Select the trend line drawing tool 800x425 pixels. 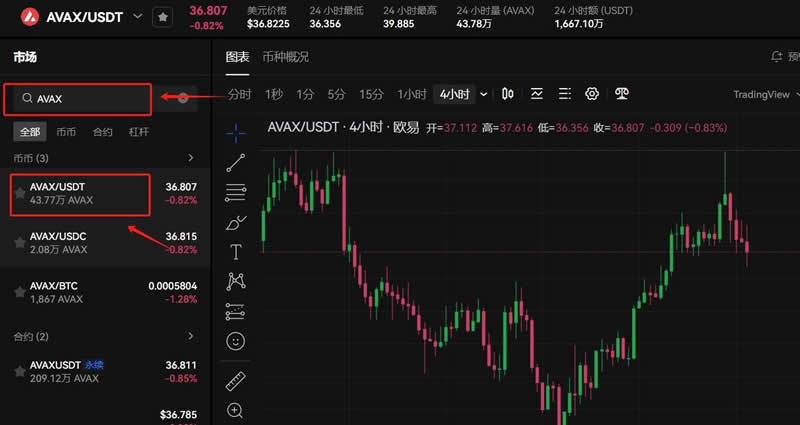pyautogui.click(x=236, y=162)
